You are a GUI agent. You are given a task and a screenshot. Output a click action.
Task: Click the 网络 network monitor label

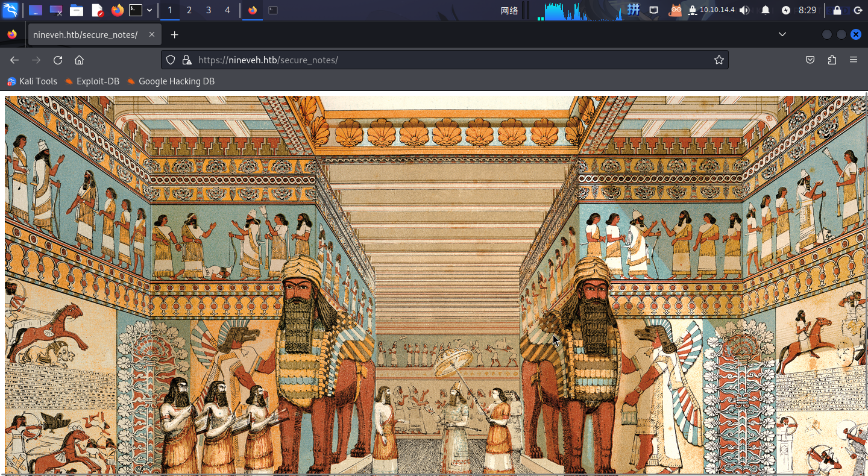click(509, 10)
